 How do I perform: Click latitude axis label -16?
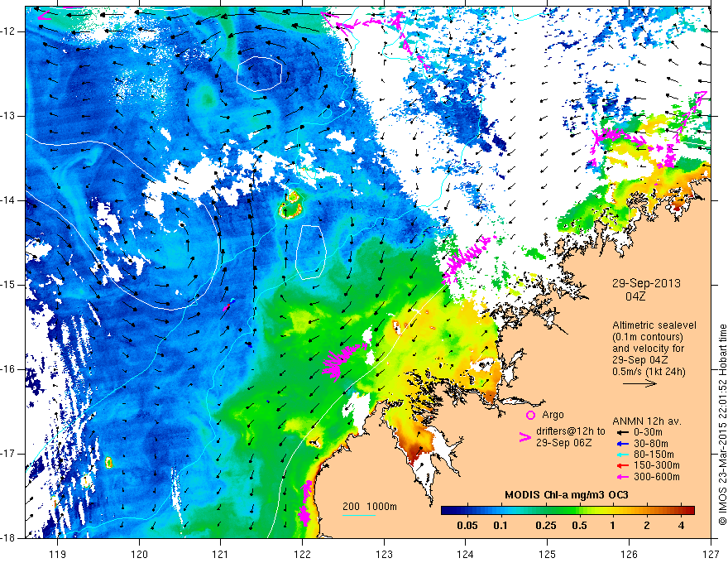(9, 369)
